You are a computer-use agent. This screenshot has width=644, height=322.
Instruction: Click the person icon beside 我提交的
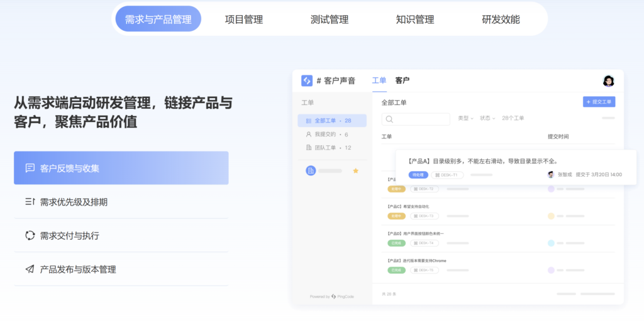pyautogui.click(x=308, y=135)
